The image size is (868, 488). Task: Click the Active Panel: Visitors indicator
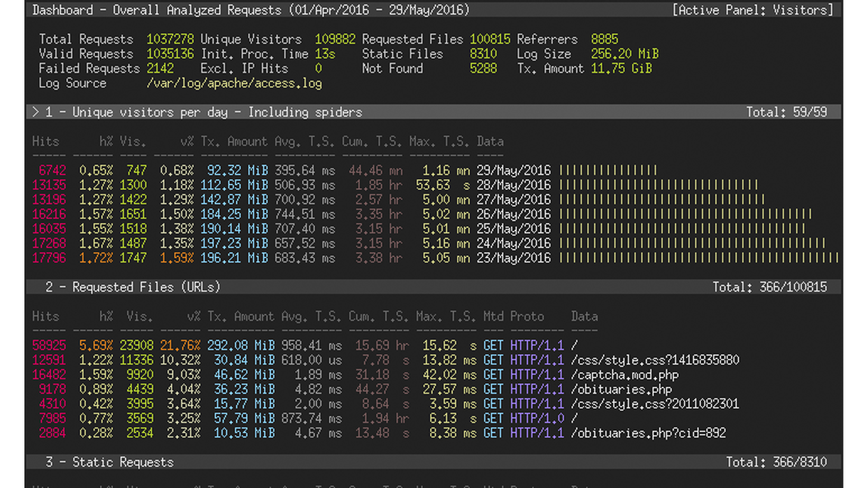tap(753, 10)
